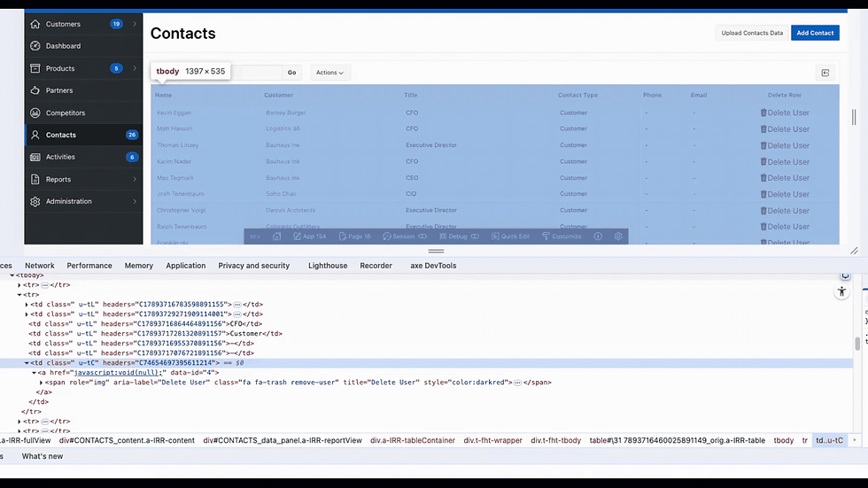
Task: Expand the first collapsed tr node
Action: (x=19, y=285)
